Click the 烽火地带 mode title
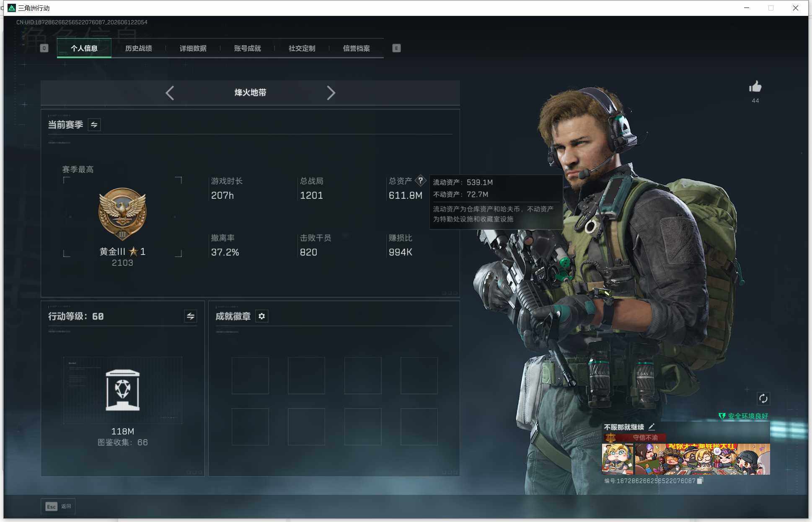This screenshot has height=522, width=812. click(x=251, y=93)
